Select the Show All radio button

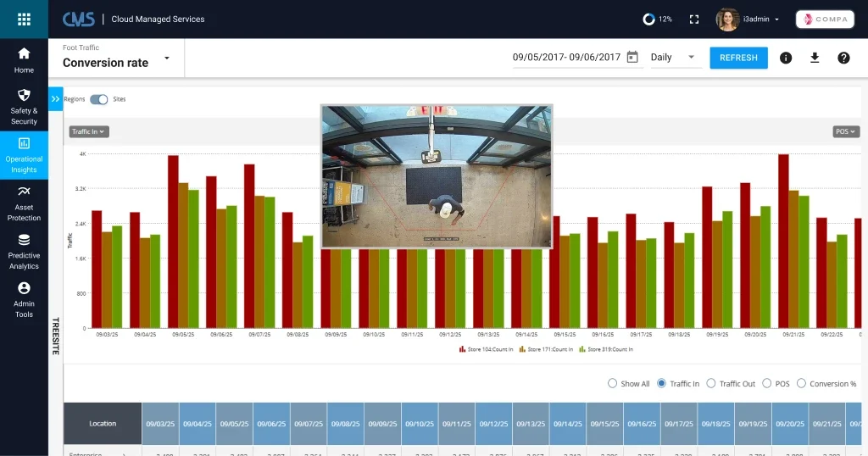[613, 384]
